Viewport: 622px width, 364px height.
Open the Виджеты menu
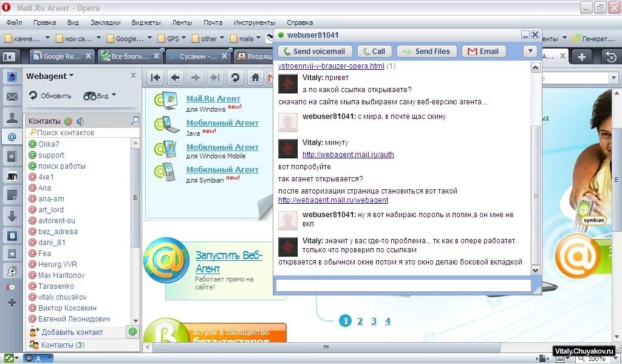tap(146, 22)
